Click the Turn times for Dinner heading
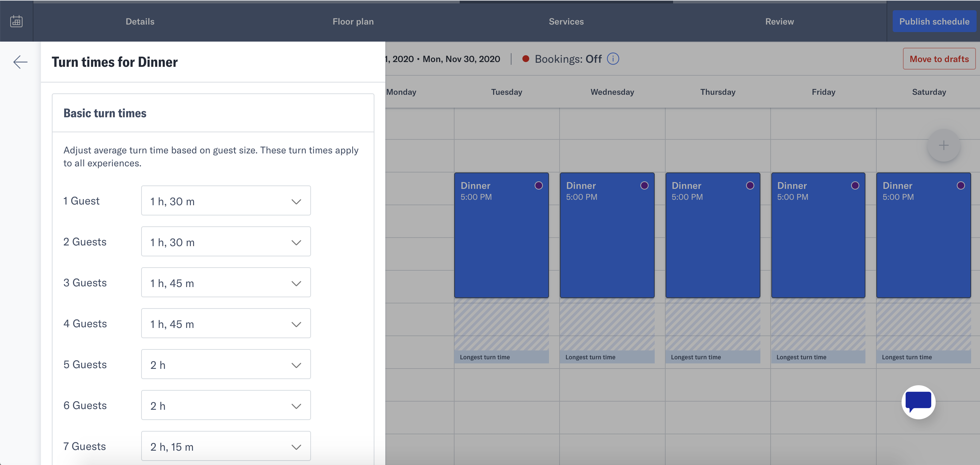 click(x=115, y=62)
